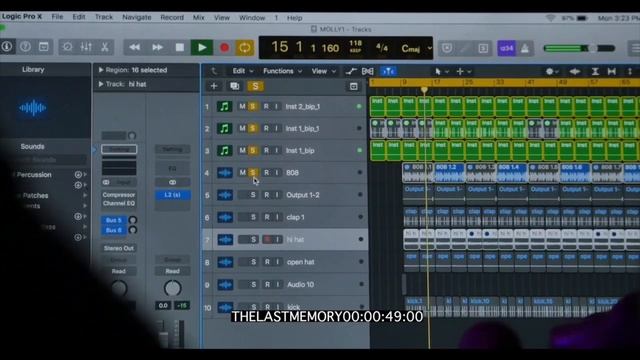The image size is (640, 360).
Task: Click the track header configuration icon above track 1
Action: point(353,86)
